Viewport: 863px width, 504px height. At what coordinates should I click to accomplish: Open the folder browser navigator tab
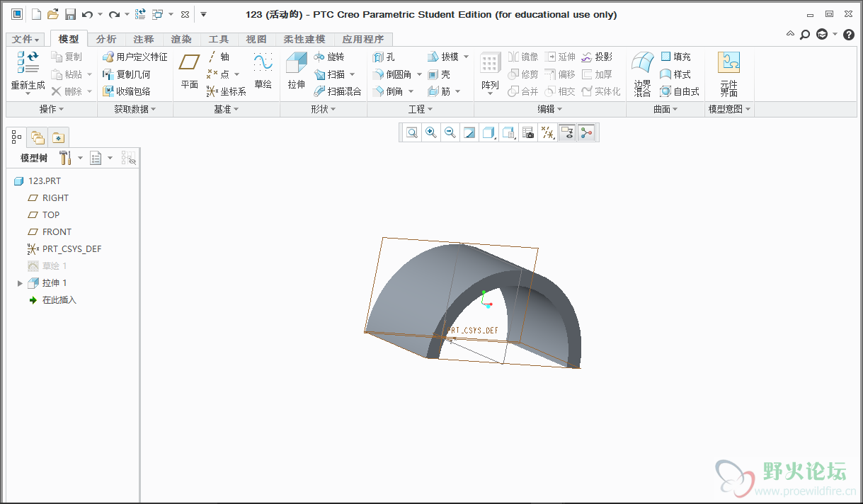(x=38, y=137)
